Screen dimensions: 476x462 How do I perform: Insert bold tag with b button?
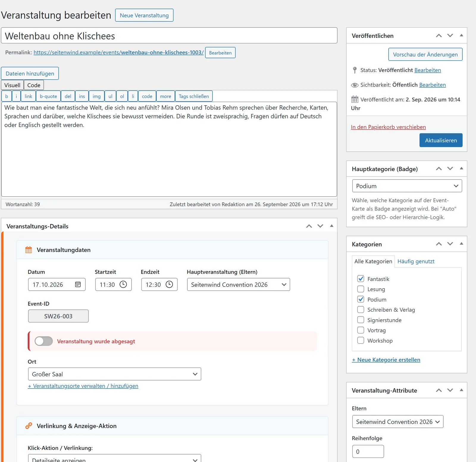7,96
